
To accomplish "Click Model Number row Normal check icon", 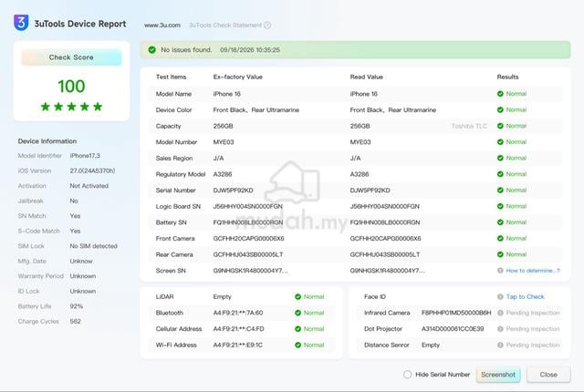I will point(500,141).
